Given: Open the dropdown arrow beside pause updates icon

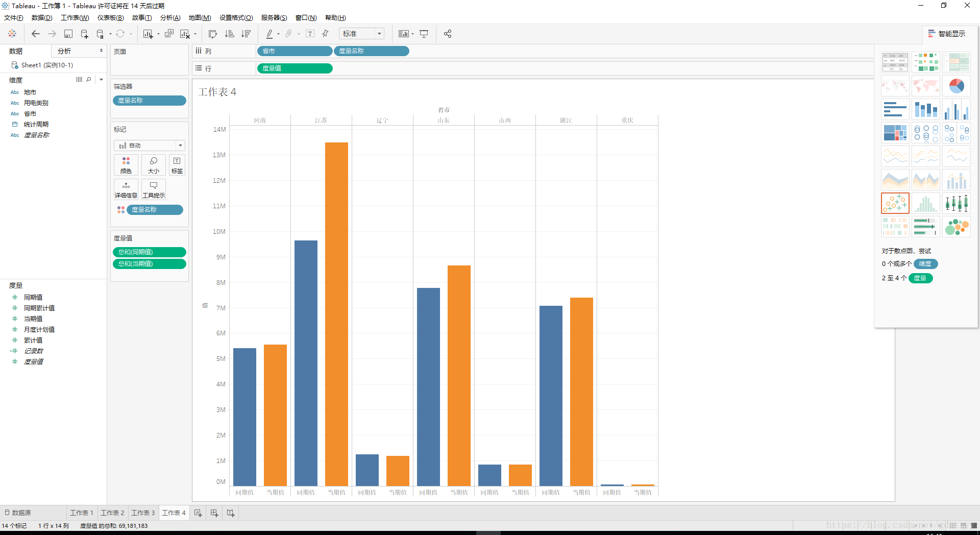Looking at the screenshot, I should coord(110,34).
